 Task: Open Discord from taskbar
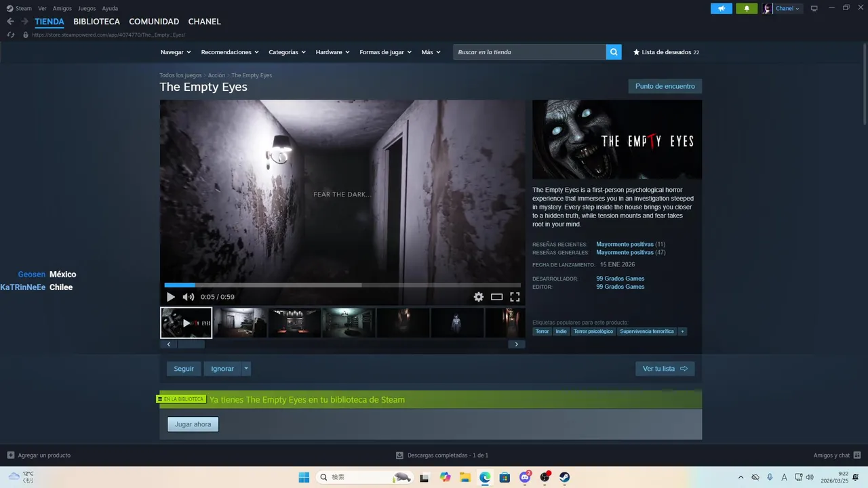525,477
